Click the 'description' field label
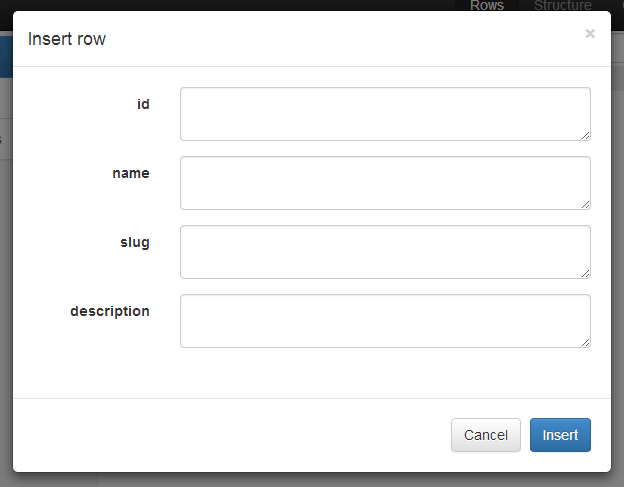Viewport: 624px width, 487px height. pos(110,311)
